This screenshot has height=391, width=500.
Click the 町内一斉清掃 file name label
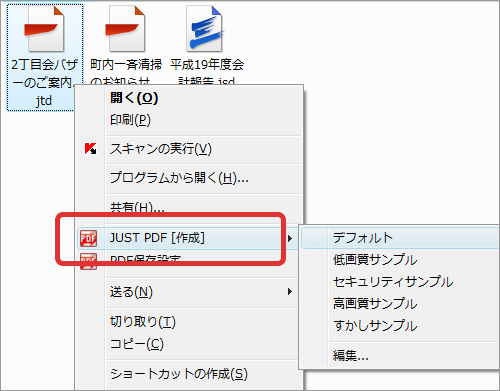(126, 65)
